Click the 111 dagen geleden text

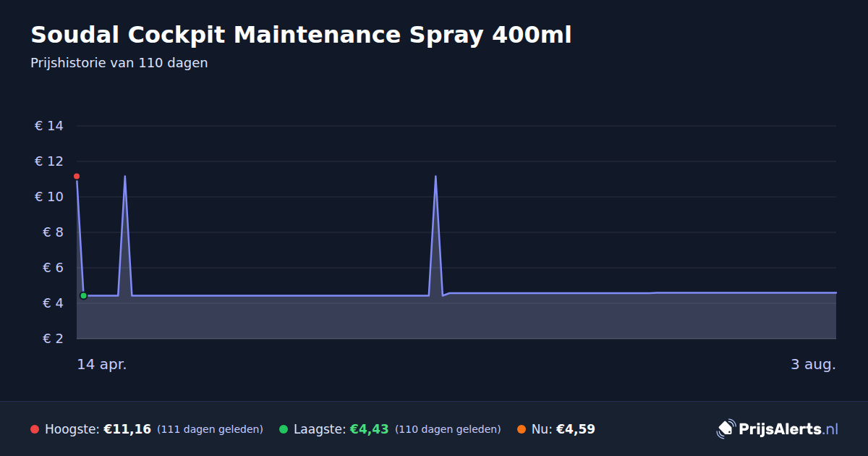point(210,429)
